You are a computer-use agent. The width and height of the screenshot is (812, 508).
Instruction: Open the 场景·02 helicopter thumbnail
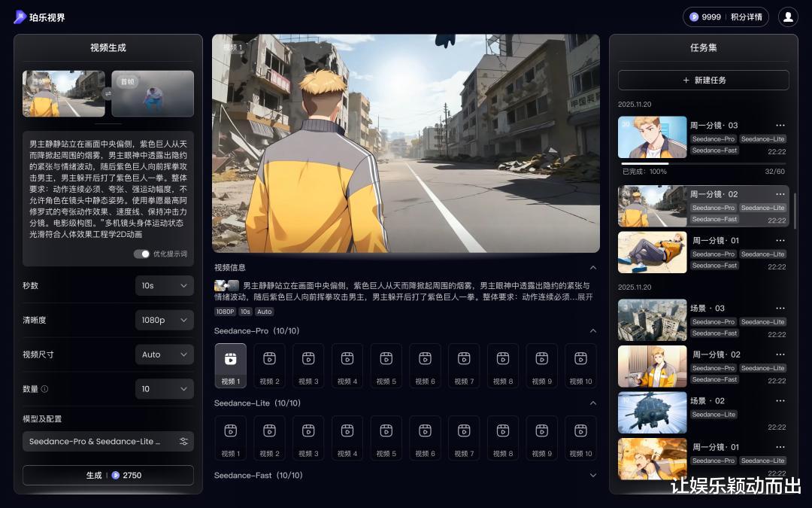653,412
